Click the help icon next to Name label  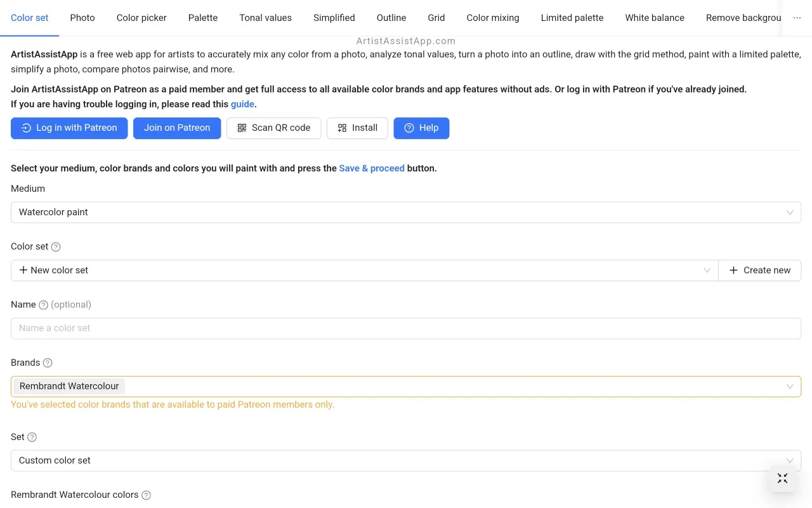pyautogui.click(x=43, y=305)
